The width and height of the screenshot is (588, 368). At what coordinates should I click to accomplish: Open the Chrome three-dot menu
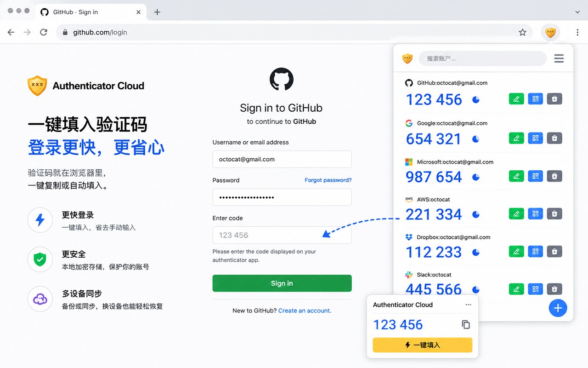(x=577, y=32)
